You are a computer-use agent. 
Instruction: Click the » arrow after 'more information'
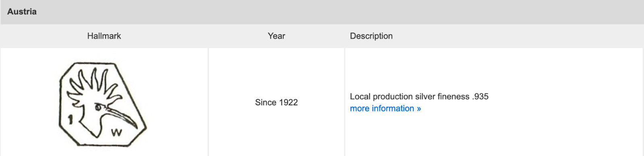[x=419, y=109]
